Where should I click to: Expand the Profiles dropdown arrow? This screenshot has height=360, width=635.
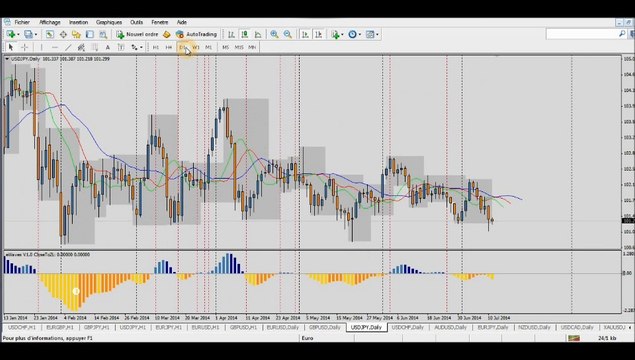pyautogui.click(x=36, y=35)
